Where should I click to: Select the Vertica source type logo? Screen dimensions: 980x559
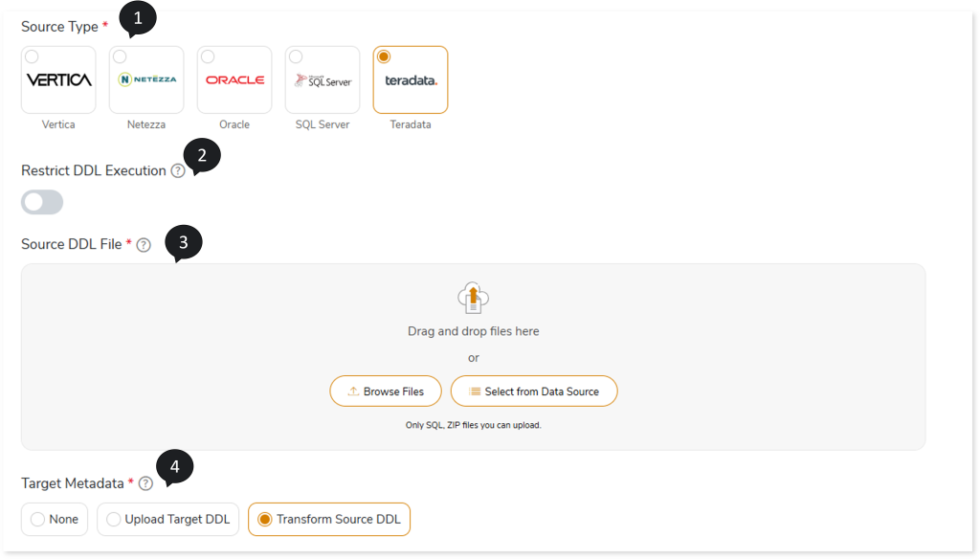[x=58, y=80]
